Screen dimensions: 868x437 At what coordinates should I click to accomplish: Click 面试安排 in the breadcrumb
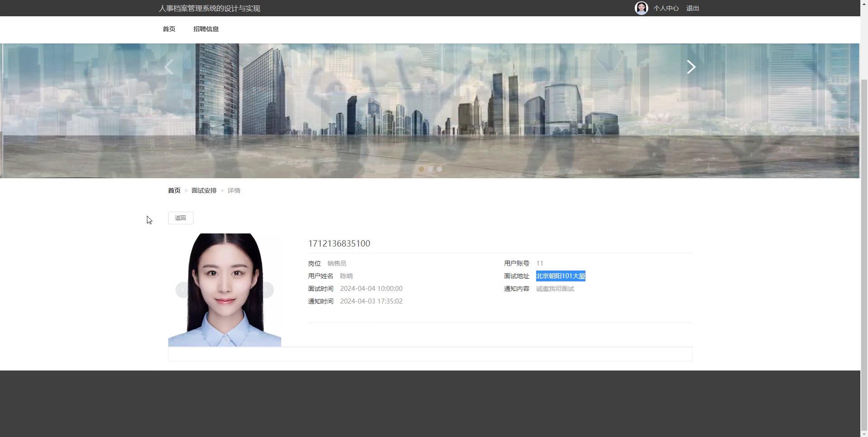coord(204,190)
